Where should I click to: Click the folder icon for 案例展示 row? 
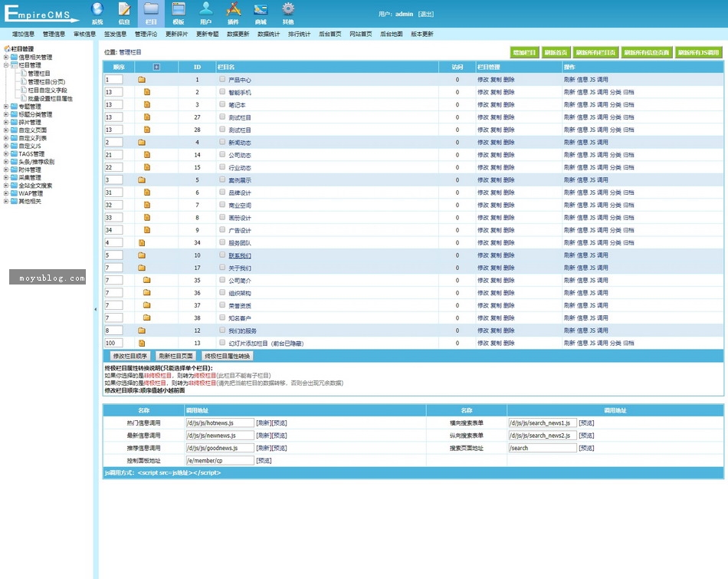coord(142,180)
